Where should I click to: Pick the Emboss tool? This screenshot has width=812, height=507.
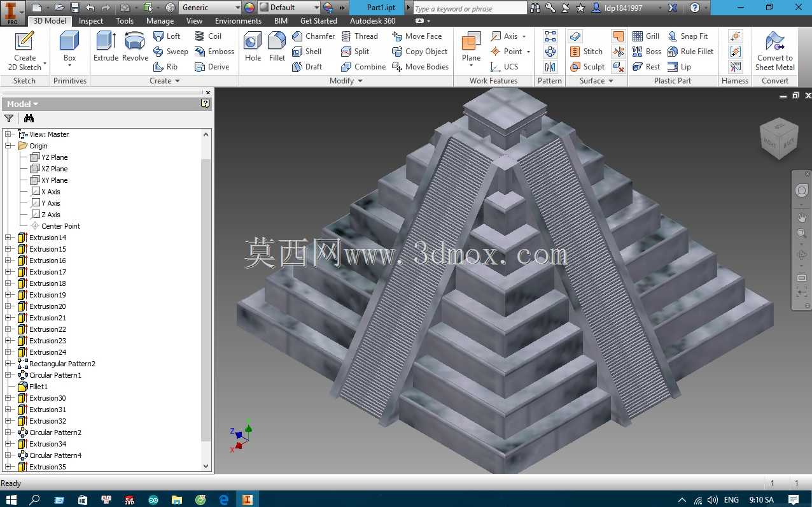pyautogui.click(x=214, y=52)
